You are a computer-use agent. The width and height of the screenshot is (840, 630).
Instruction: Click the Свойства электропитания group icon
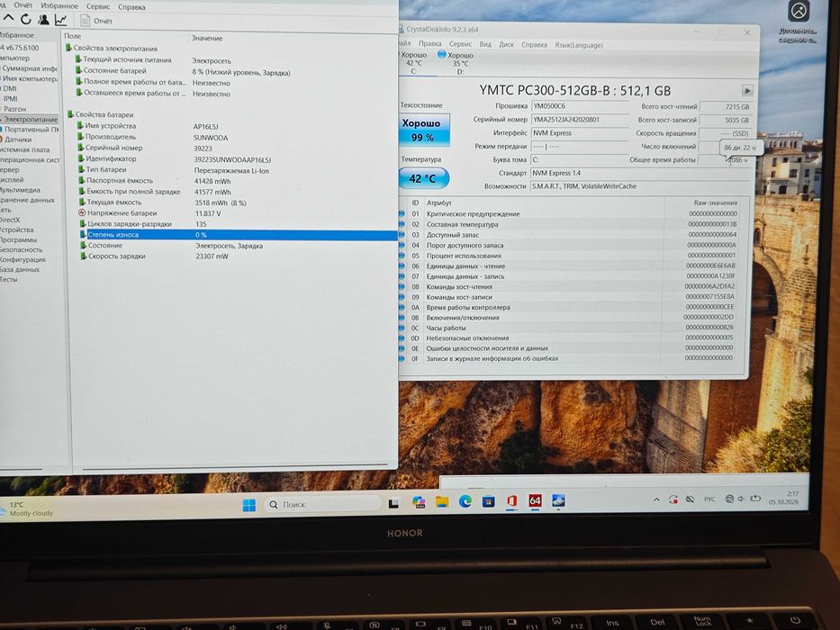(x=68, y=48)
